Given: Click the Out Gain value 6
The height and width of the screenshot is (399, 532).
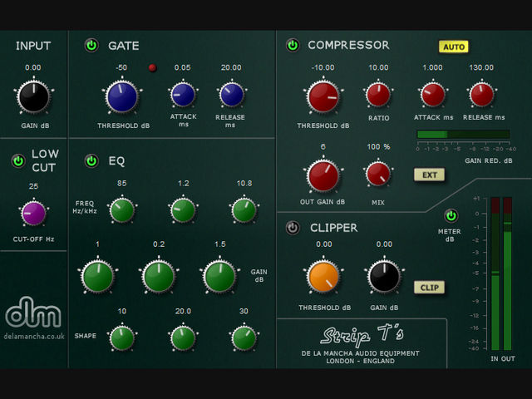Looking at the screenshot, I should 323,146.
